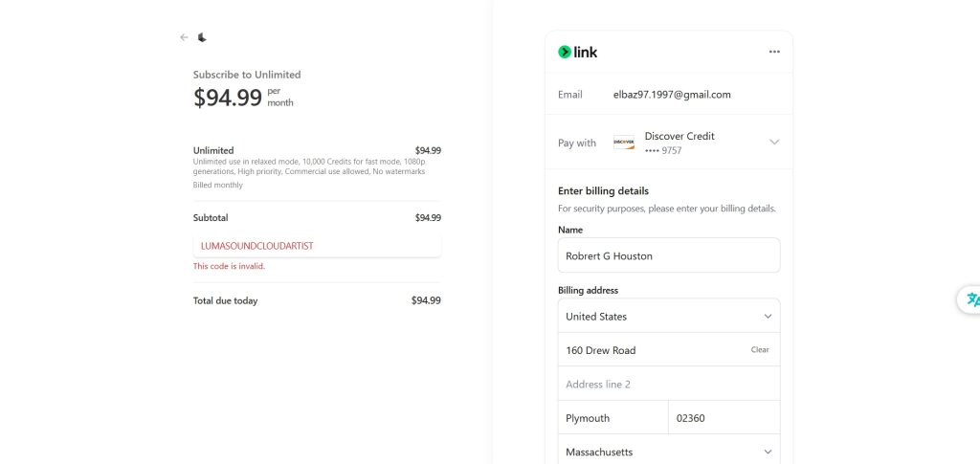980x464 pixels.
Task: Select the Discover Credit payment method text
Action: tap(679, 136)
